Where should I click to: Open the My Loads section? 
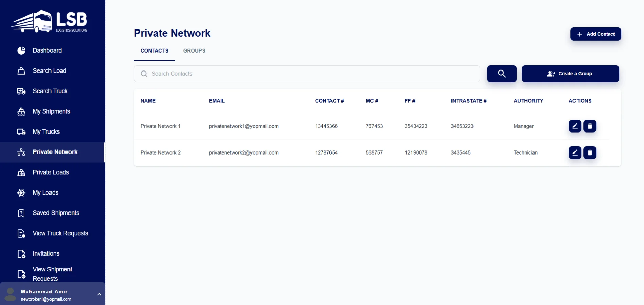[x=45, y=193]
